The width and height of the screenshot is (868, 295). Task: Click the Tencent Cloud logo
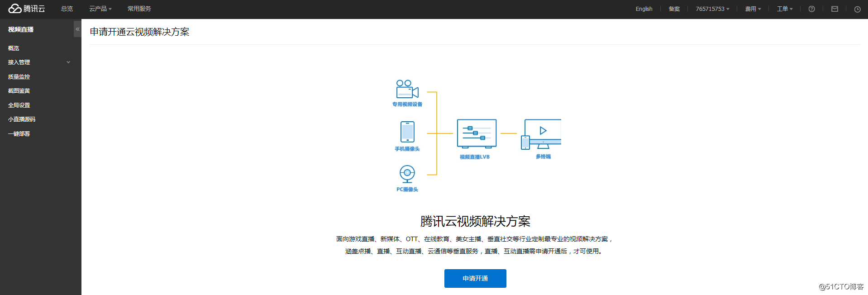27,9
